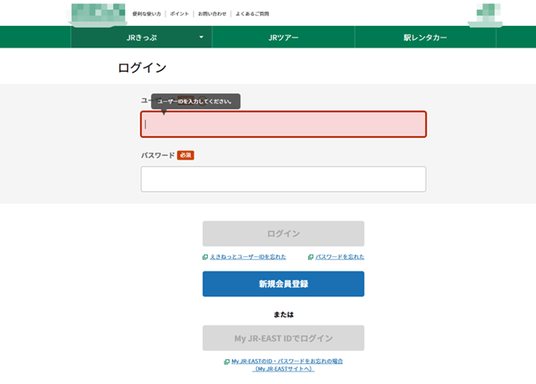Open the 駅レンタカー navigation tab
The image size is (536, 384).
(x=425, y=37)
